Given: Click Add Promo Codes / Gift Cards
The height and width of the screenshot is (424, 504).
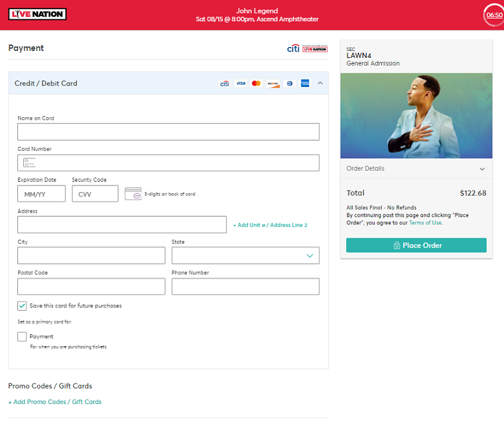Looking at the screenshot, I should coord(55,402).
